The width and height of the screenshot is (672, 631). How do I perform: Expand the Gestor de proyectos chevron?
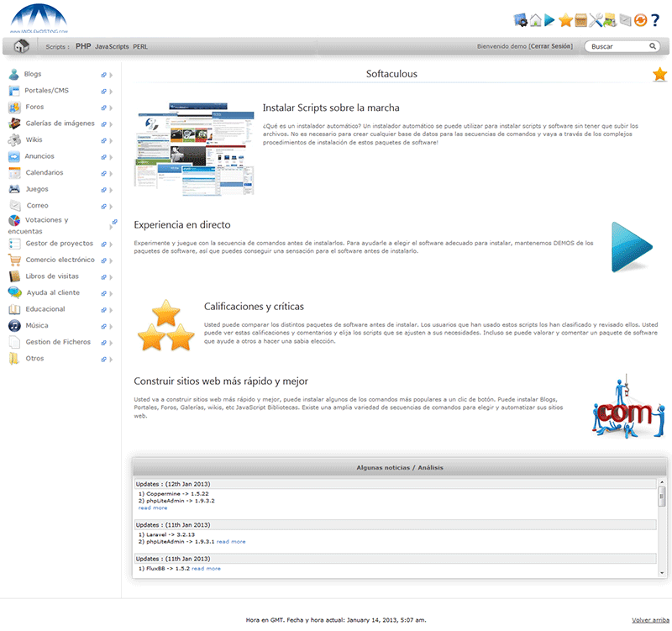coord(111,245)
